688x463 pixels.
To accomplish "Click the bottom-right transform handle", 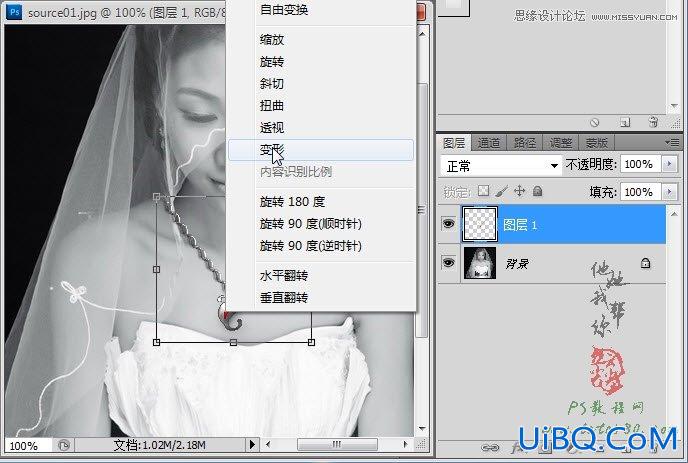I will (x=311, y=342).
